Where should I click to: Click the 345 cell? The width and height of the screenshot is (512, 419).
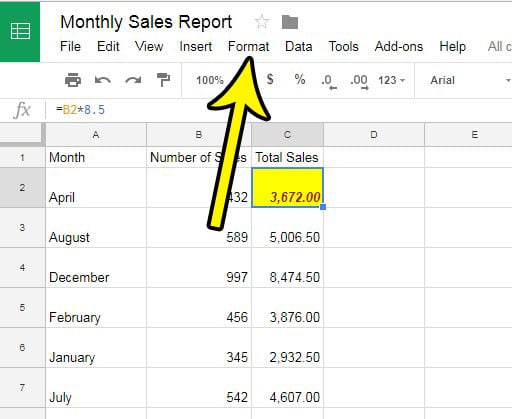pyautogui.click(x=199, y=347)
